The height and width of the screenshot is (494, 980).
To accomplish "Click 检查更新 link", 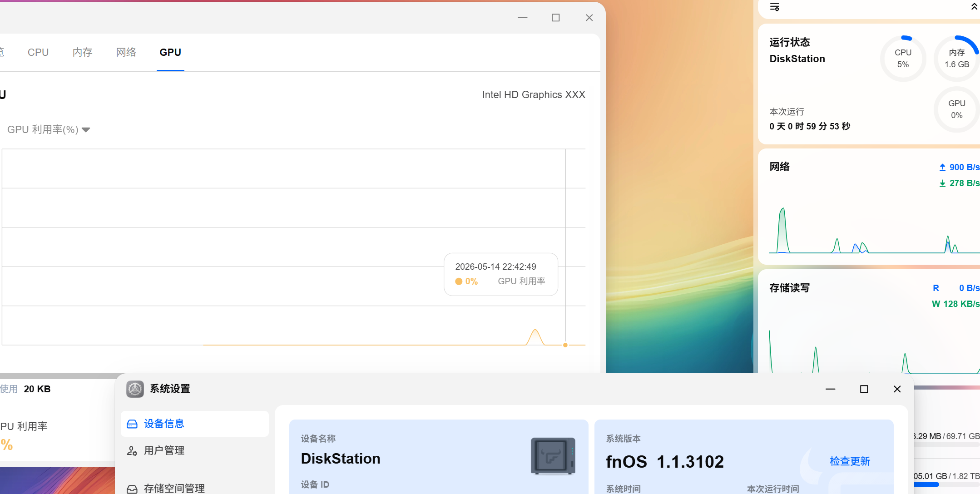I will pos(850,461).
